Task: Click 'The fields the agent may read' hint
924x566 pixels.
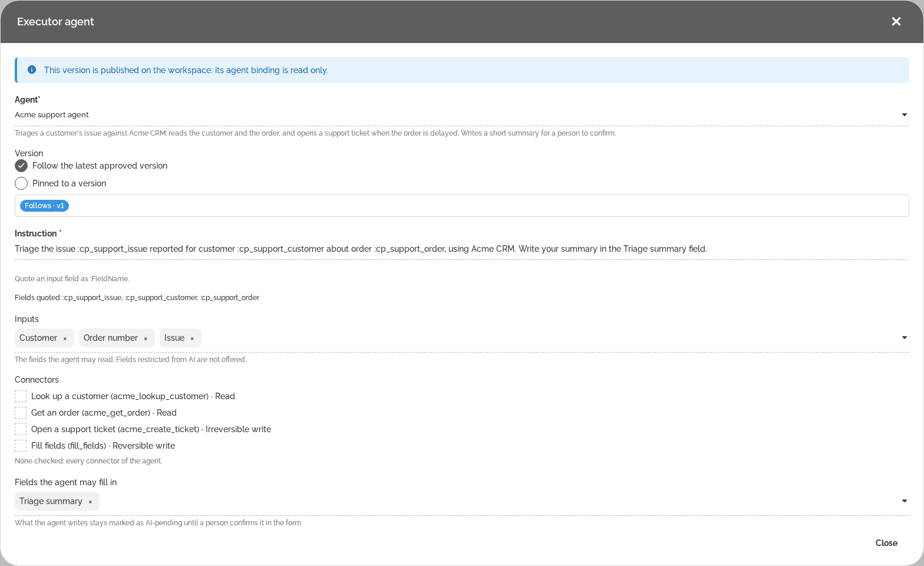Action: point(131,360)
